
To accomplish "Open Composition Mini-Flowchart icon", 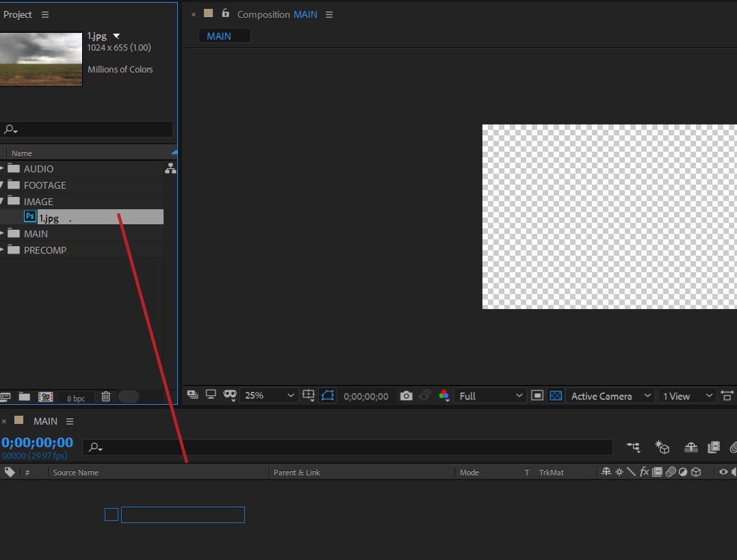I will pos(634,447).
